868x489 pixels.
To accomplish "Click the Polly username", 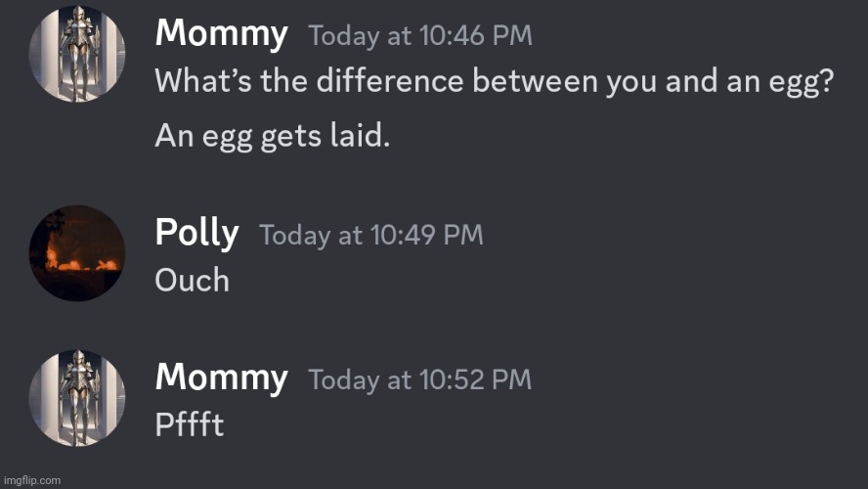I will pos(197,233).
